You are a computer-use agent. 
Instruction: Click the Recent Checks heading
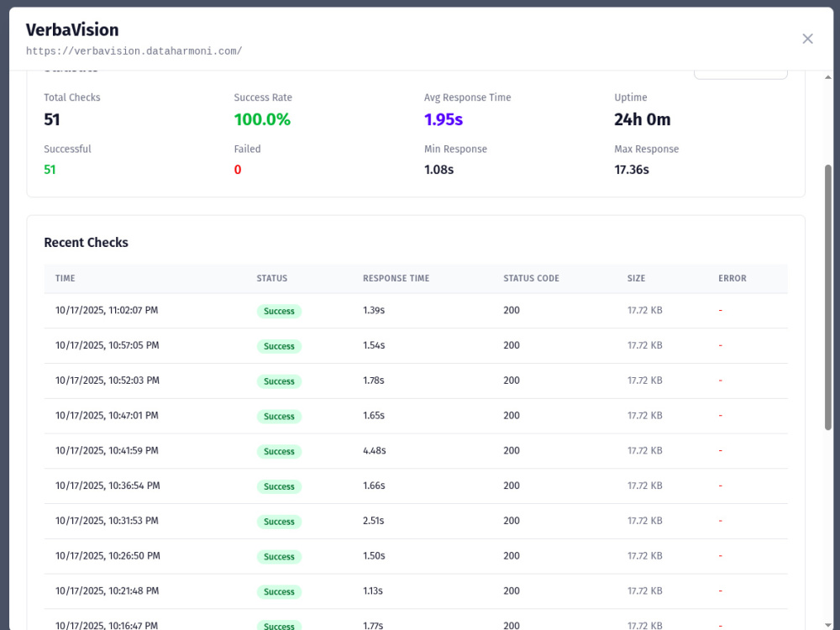86,243
